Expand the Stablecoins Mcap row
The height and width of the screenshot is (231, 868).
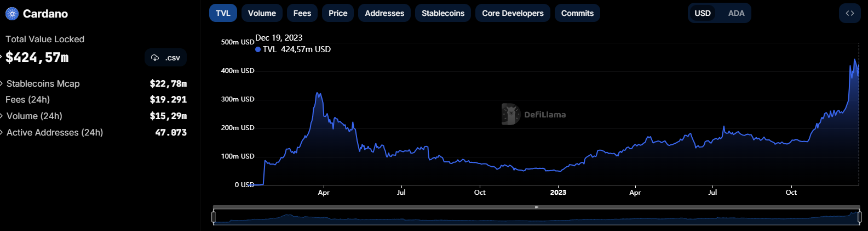(x=2, y=84)
